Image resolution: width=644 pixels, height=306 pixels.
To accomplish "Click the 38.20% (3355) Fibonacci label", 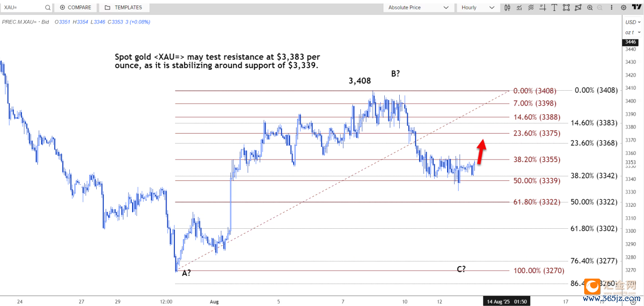I will tap(537, 159).
